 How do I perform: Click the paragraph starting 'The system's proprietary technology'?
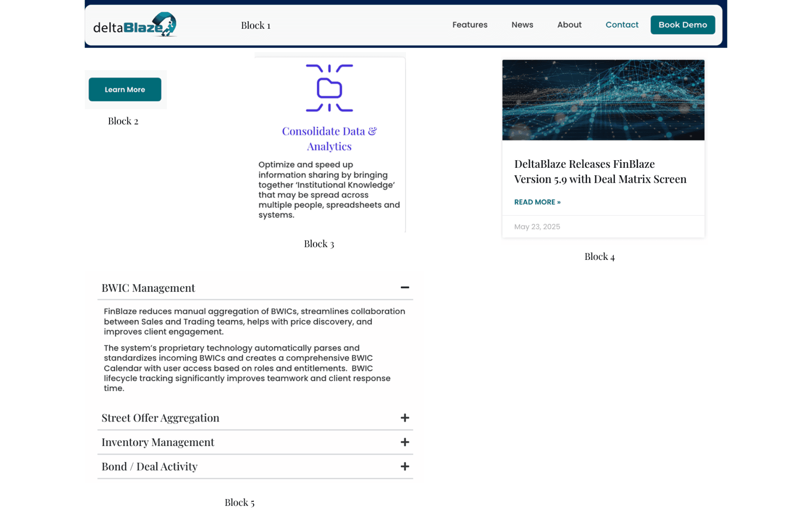click(247, 368)
